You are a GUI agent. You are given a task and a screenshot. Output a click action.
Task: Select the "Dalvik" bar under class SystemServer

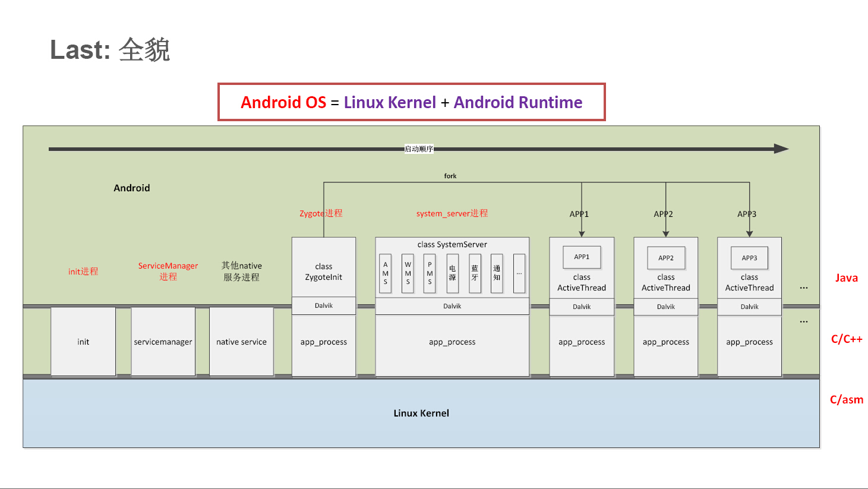(452, 306)
